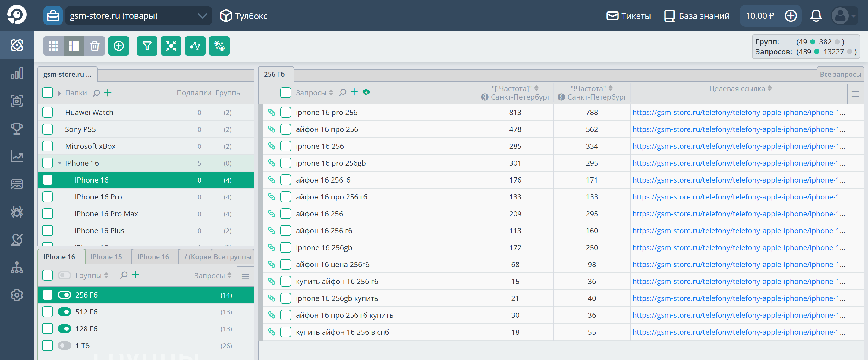Viewport: 868px width, 360px height.
Task: Click the trash delete icon in toolbar
Action: (x=95, y=46)
